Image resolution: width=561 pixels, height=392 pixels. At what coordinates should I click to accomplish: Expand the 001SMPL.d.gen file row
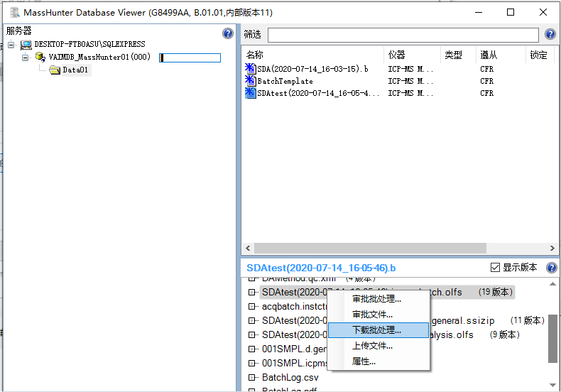251,349
